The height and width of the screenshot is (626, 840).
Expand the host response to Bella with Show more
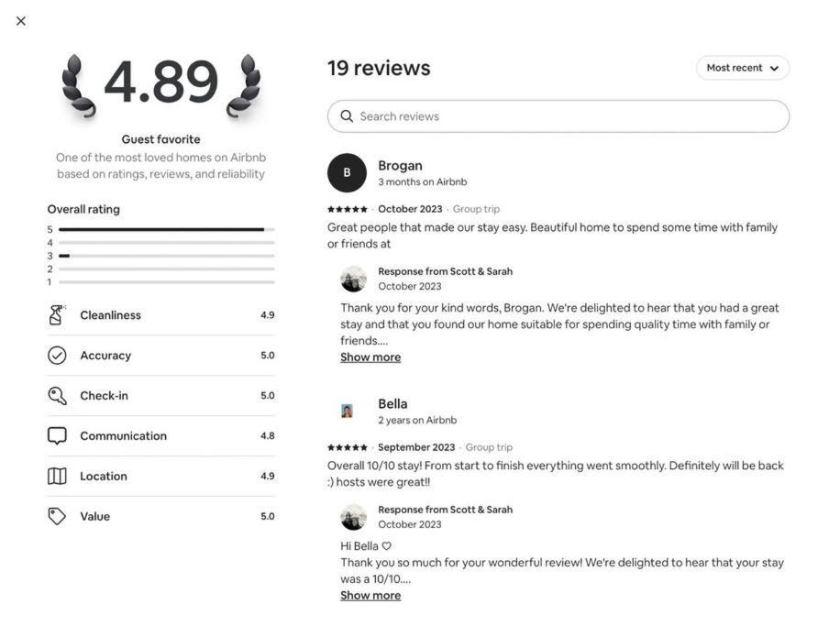click(x=370, y=596)
